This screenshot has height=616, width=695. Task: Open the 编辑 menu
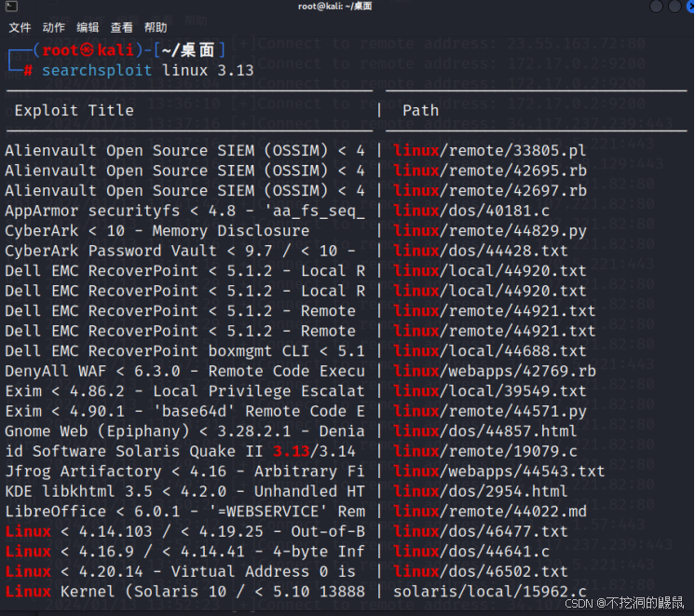[88, 28]
